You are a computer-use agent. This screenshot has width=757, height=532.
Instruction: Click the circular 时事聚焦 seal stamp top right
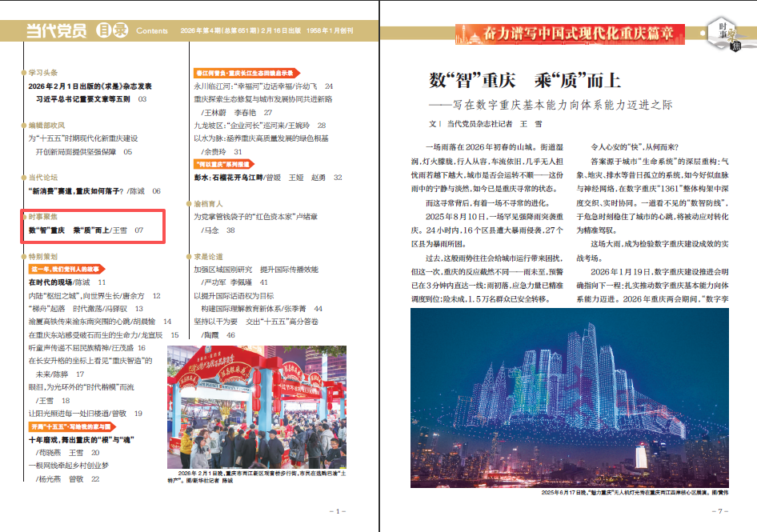pyautogui.click(x=725, y=32)
